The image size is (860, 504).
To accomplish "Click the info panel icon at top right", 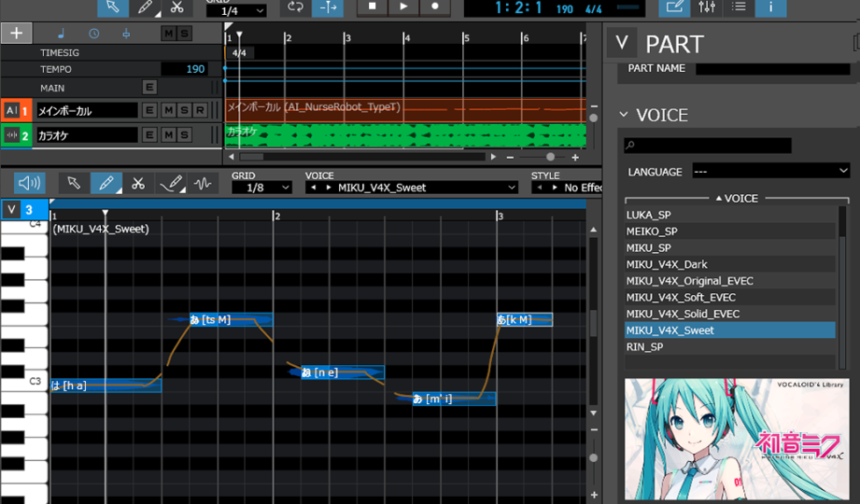I will [x=770, y=7].
